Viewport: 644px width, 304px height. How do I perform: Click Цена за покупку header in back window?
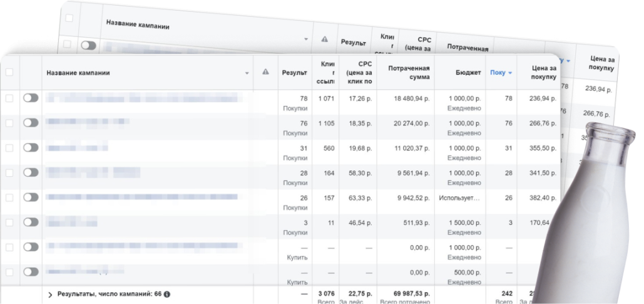pyautogui.click(x=601, y=63)
